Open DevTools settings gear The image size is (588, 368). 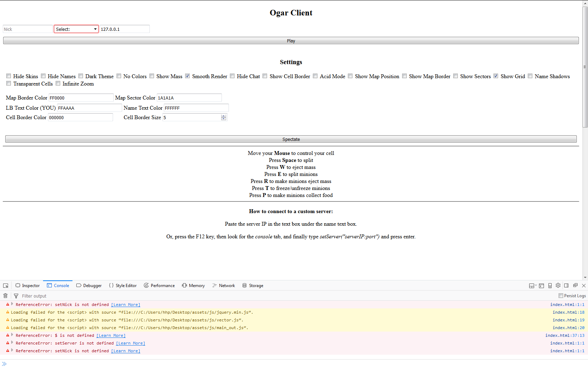[x=558, y=285]
